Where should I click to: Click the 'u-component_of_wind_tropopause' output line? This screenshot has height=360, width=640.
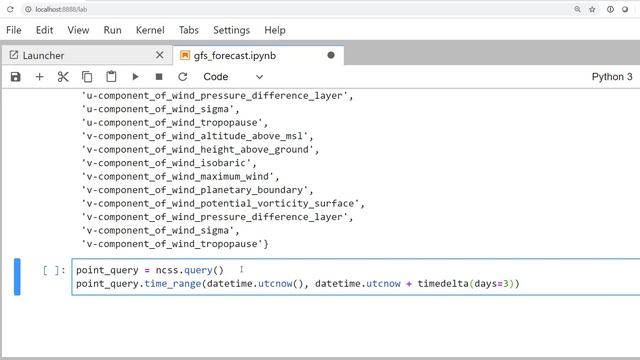pos(175,122)
